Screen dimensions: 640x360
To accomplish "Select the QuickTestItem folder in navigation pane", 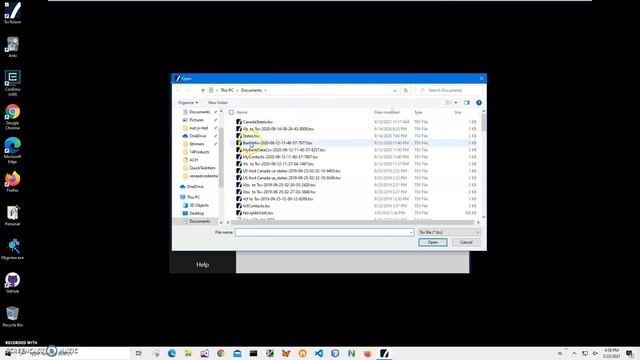I will (202, 168).
